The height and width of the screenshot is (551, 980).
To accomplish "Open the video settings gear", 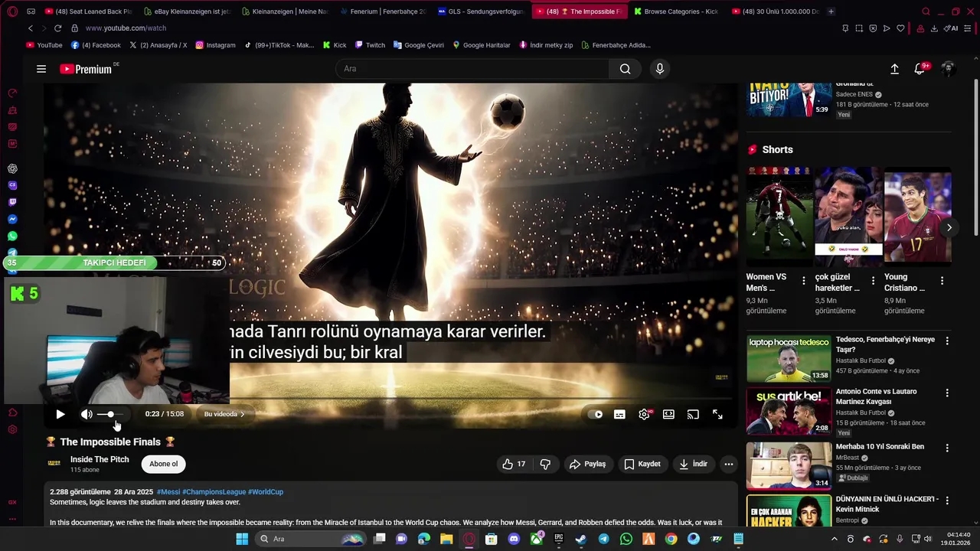I will click(x=644, y=414).
